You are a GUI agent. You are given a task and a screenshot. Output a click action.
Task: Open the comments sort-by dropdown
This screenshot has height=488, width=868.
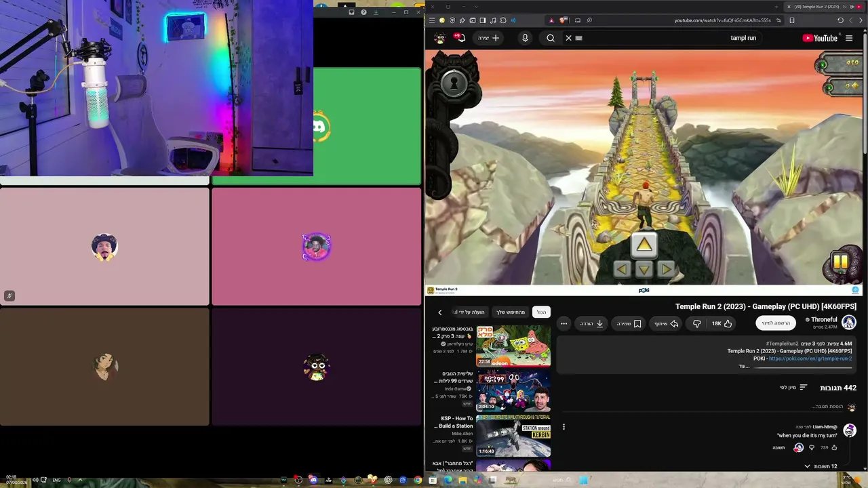(x=793, y=388)
